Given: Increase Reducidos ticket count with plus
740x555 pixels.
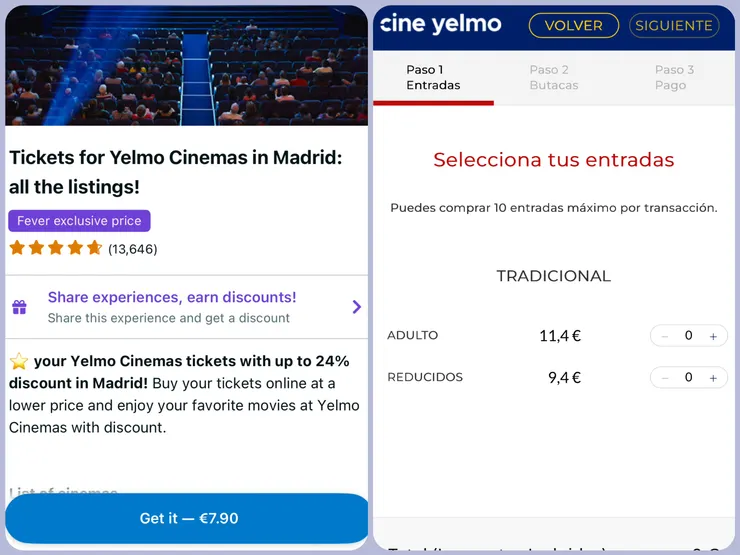Looking at the screenshot, I should [x=713, y=378].
